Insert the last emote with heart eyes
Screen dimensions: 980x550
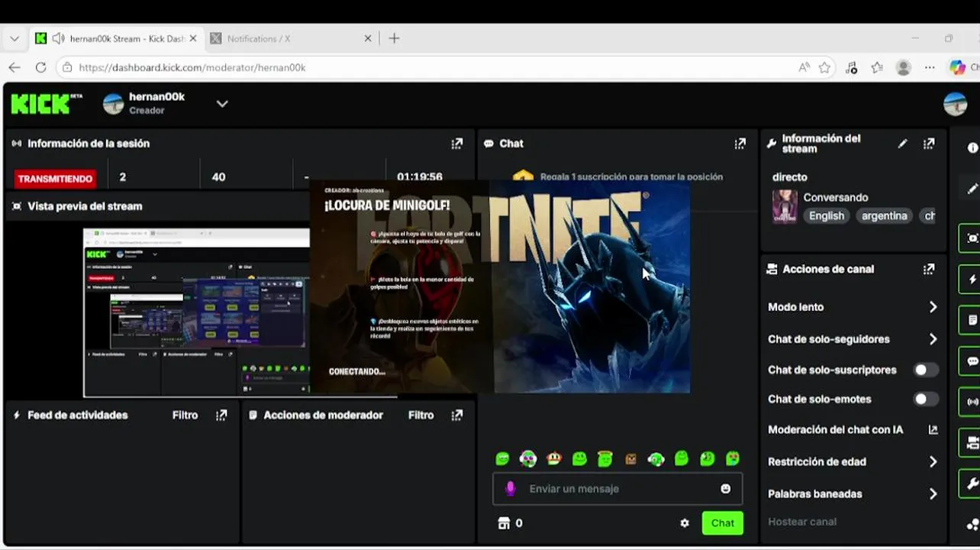tap(733, 459)
